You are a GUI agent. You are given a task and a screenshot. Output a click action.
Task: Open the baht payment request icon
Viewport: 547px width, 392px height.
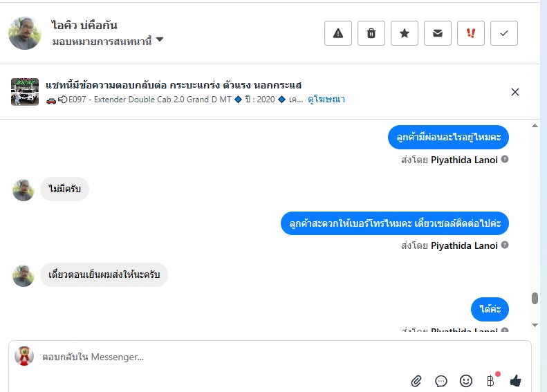tap(491, 381)
